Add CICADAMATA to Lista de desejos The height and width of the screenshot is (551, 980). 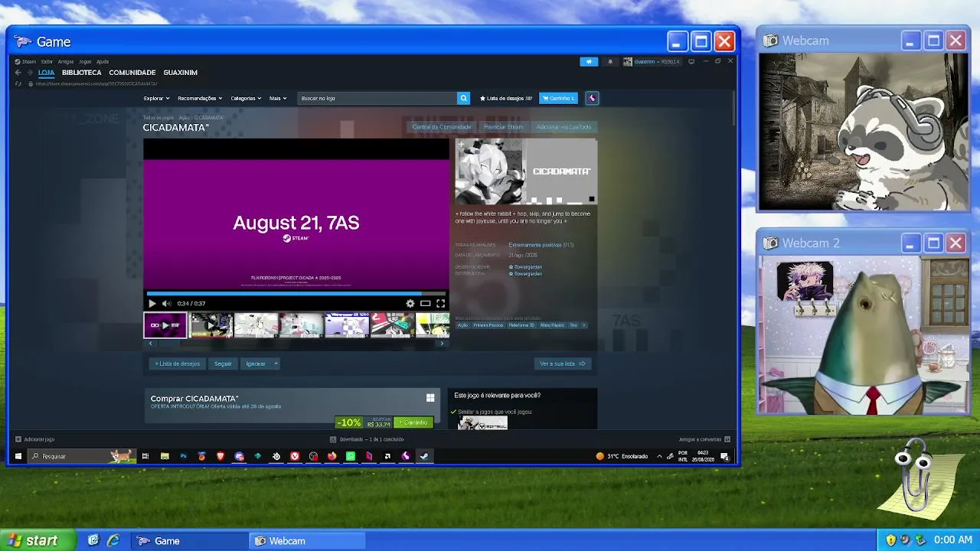click(x=178, y=364)
